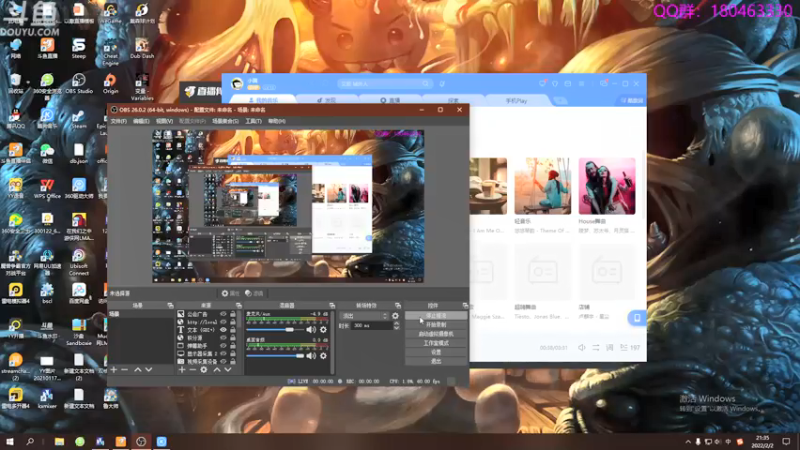Open the 淡出 transition dropdown

[x=364, y=316]
